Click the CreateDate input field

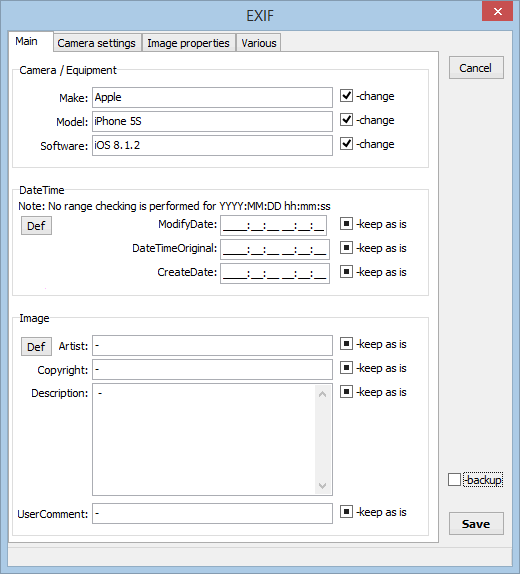click(x=275, y=273)
